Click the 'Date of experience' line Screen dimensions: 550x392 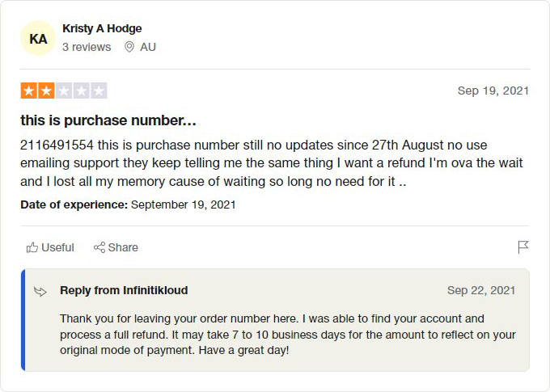(x=128, y=204)
